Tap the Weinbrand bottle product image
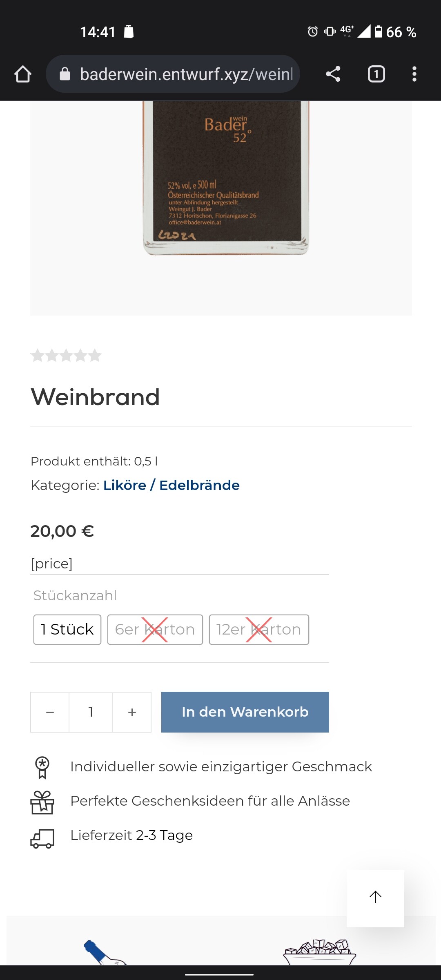The width and height of the screenshot is (441, 980). (x=226, y=178)
